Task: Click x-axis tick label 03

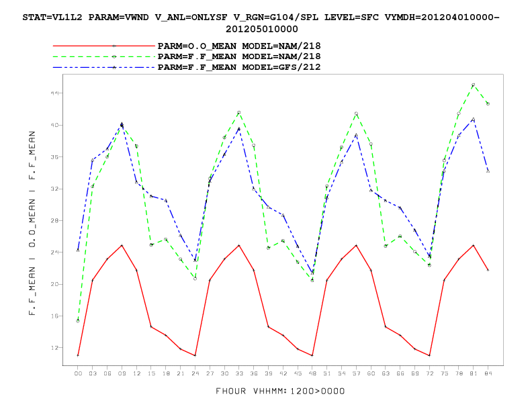Action: (93, 373)
